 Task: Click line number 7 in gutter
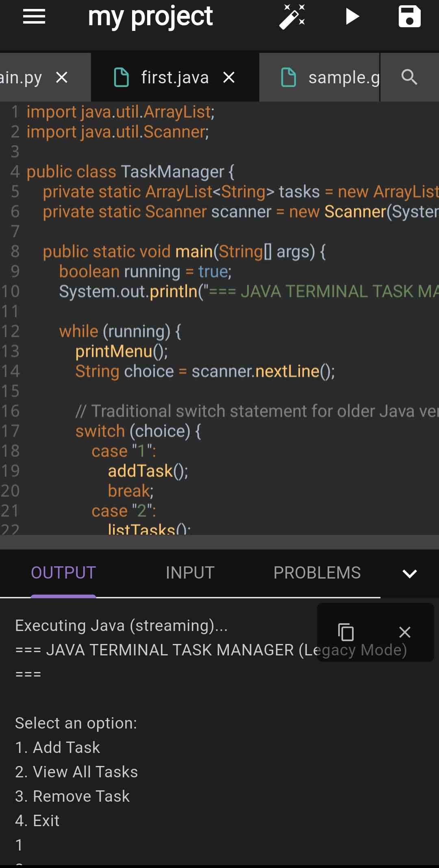[x=15, y=231]
